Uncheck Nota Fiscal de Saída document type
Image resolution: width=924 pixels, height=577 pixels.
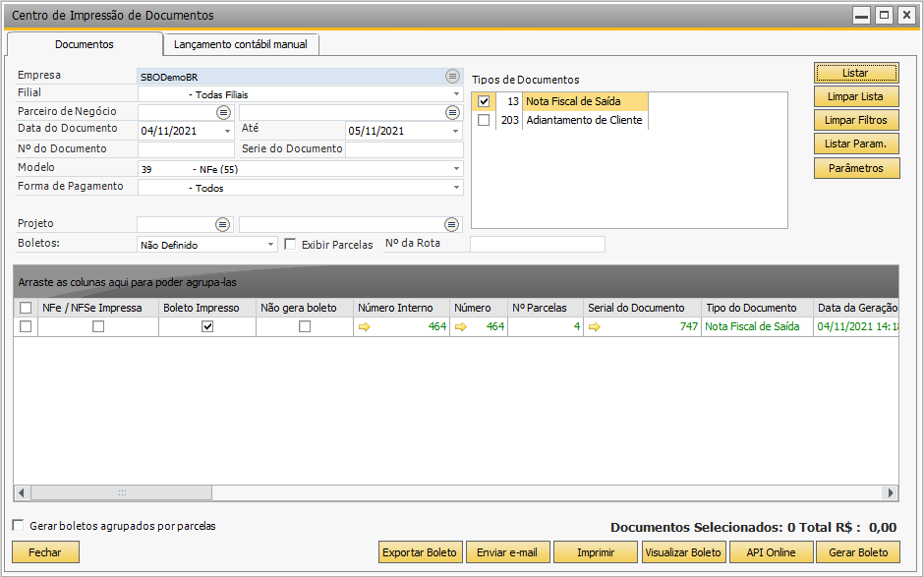(x=484, y=101)
